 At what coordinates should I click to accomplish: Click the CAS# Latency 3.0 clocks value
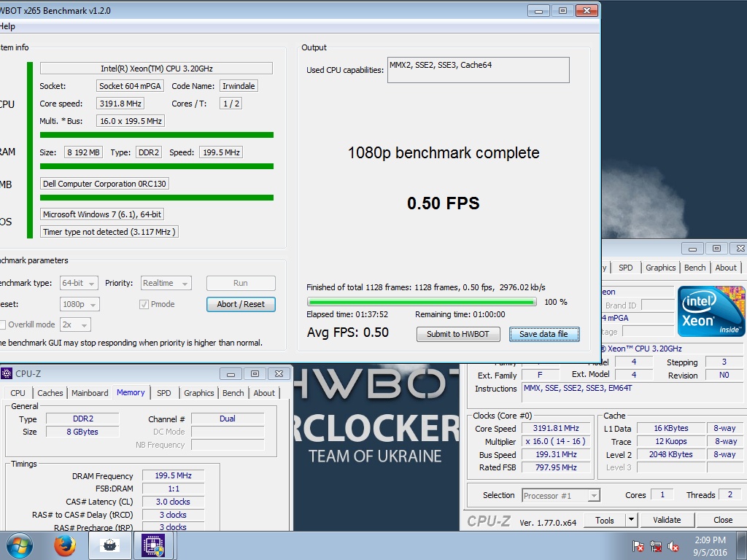(173, 502)
